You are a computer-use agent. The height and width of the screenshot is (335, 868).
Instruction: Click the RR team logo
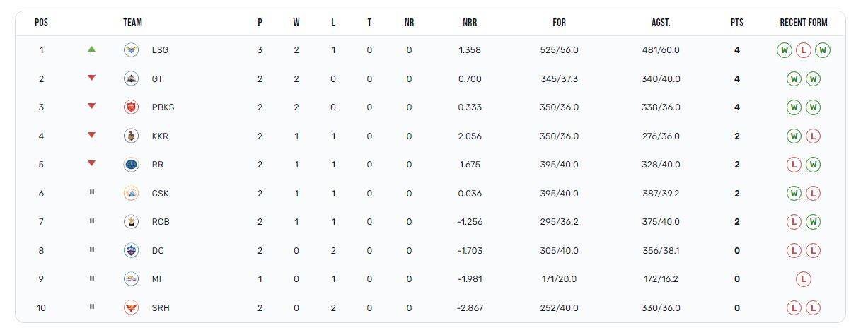point(131,165)
